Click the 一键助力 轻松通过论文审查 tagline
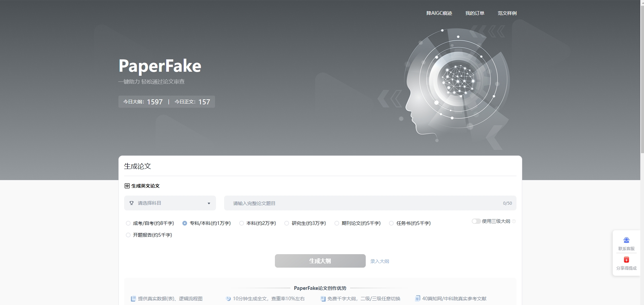The width and height of the screenshot is (644, 305). (151, 81)
